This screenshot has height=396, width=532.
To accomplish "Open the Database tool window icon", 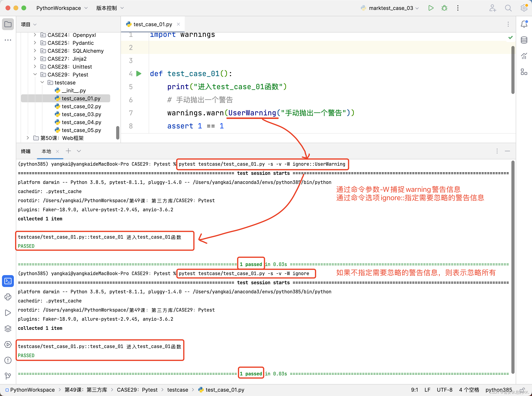I will (524, 40).
